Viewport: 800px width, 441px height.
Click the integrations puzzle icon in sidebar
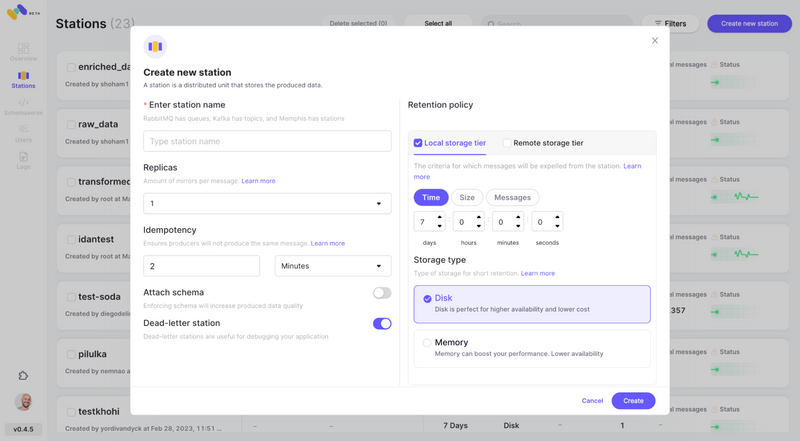[x=23, y=375]
